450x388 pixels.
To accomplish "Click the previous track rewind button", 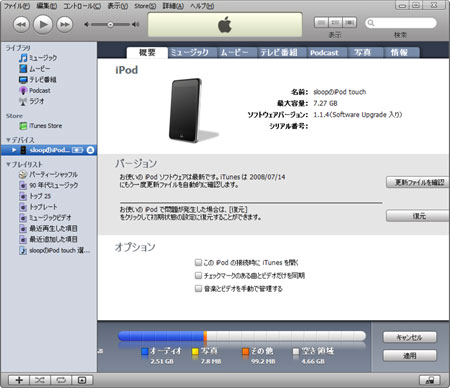I will pyautogui.click(x=21, y=25).
